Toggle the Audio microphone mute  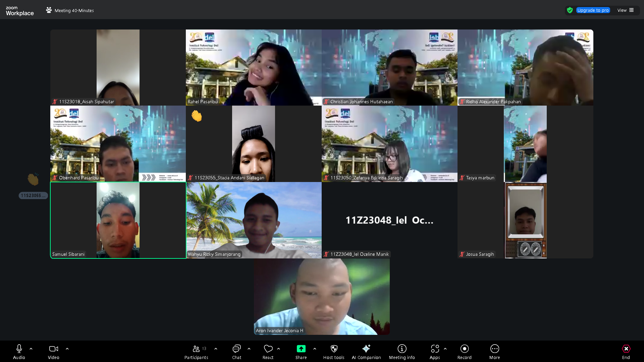click(x=19, y=349)
